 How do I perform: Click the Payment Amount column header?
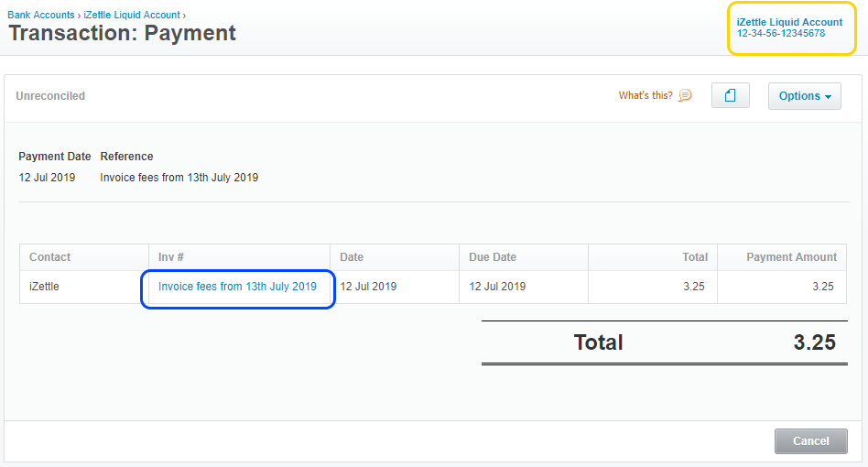click(791, 257)
